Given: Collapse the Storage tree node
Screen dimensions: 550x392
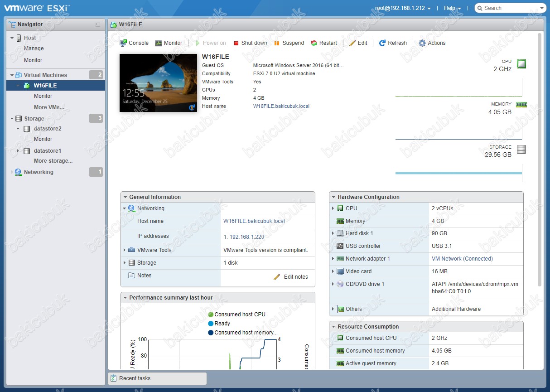Looking at the screenshot, I should [x=12, y=119].
